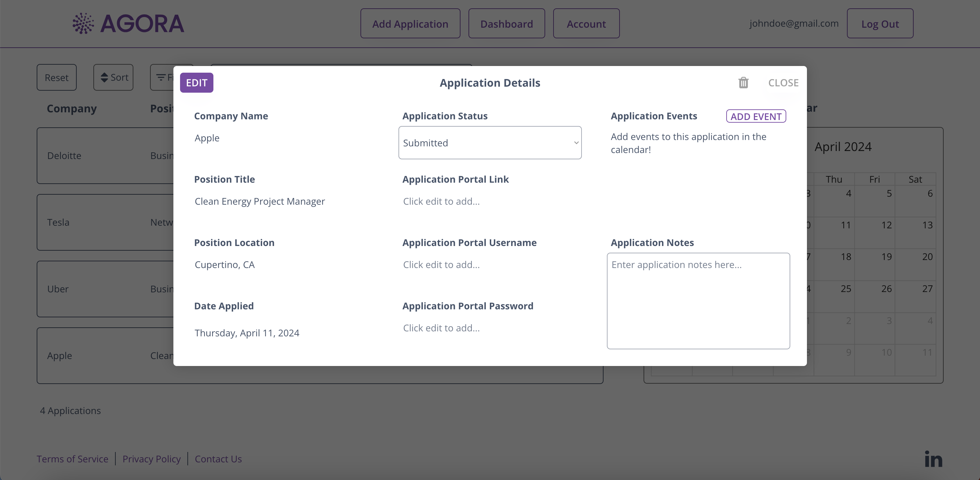
Task: Click '4 Applications' count text
Action: [x=70, y=411]
